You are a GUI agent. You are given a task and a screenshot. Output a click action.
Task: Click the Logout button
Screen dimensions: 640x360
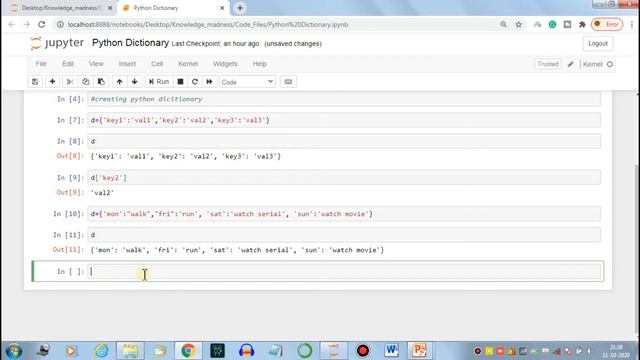[598, 43]
